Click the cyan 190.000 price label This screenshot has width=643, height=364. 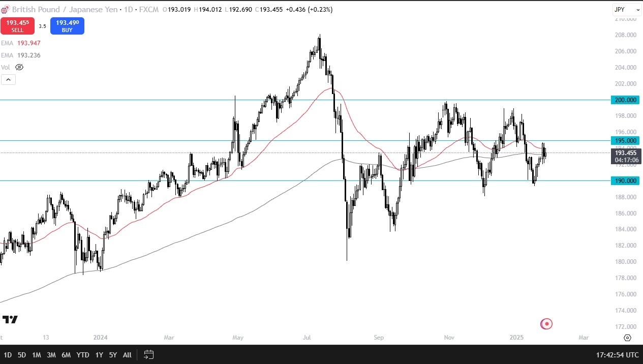(625, 180)
